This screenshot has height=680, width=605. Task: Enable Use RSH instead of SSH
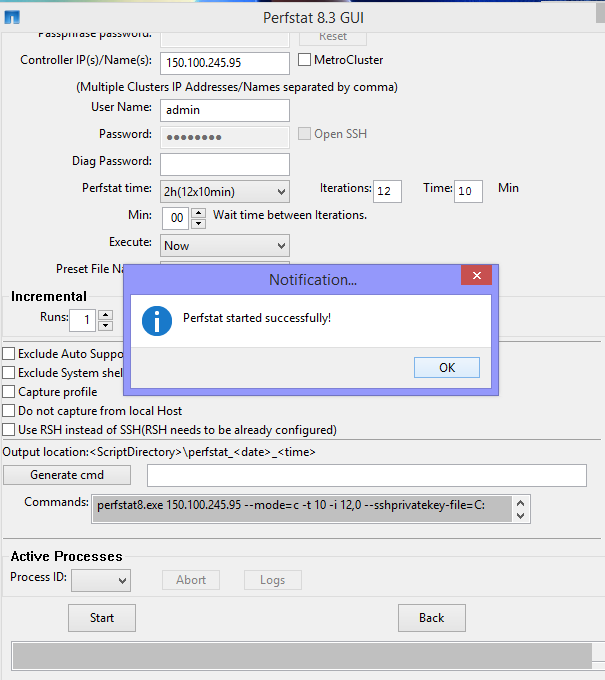(9, 430)
